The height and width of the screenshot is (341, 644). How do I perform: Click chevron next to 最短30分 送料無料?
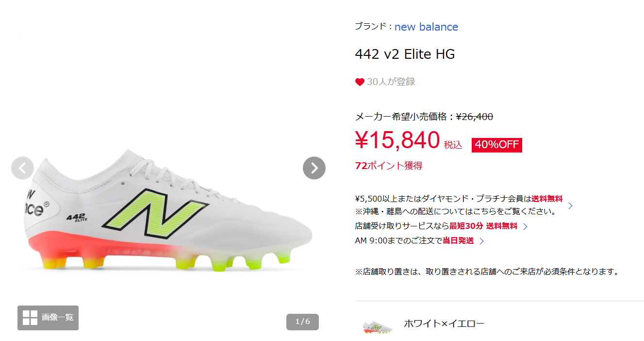tap(525, 226)
